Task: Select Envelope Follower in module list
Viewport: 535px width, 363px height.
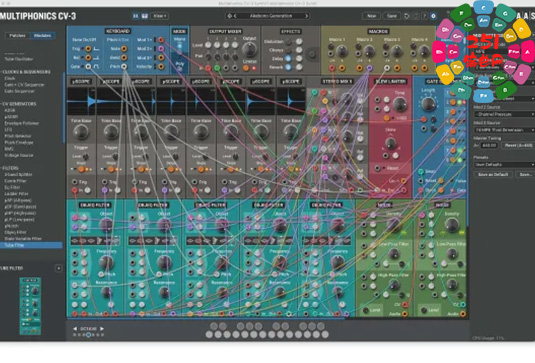Action: tap(21, 124)
